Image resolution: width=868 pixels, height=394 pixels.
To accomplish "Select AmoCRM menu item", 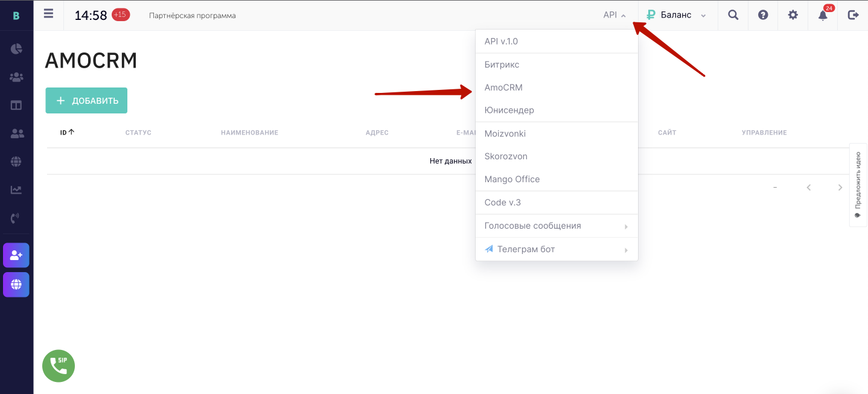I will [x=557, y=87].
